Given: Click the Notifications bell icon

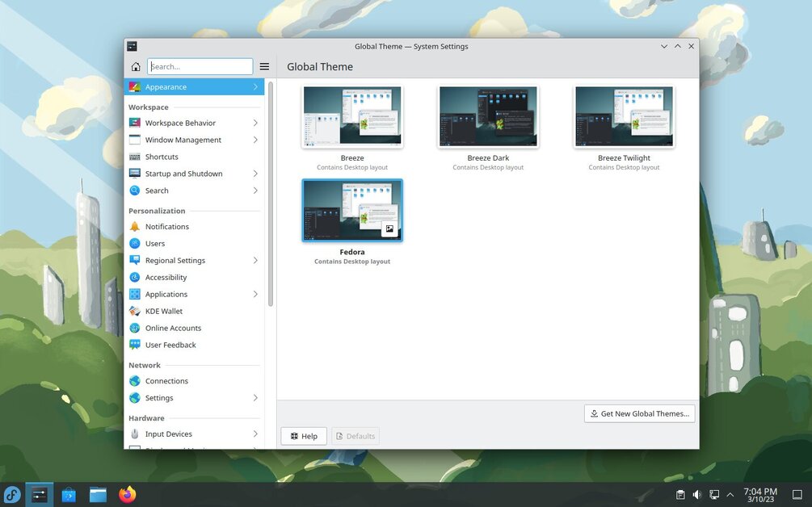Looking at the screenshot, I should click(135, 227).
